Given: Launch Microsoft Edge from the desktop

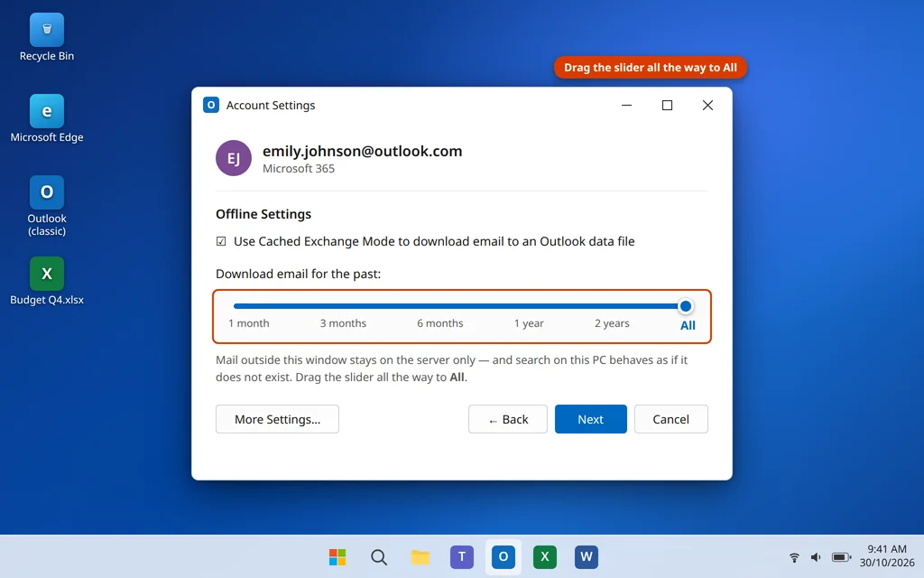Looking at the screenshot, I should click(x=47, y=118).
